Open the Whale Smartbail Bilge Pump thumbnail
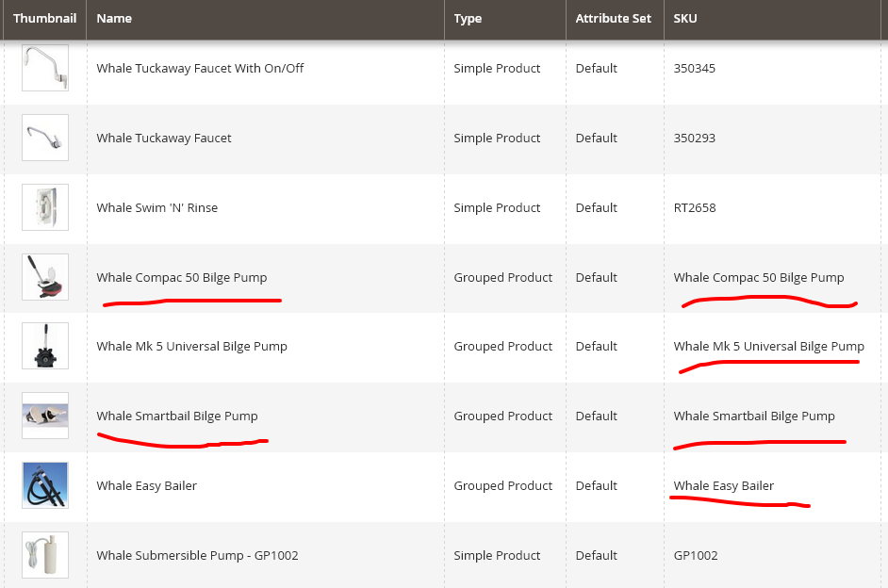 point(44,415)
